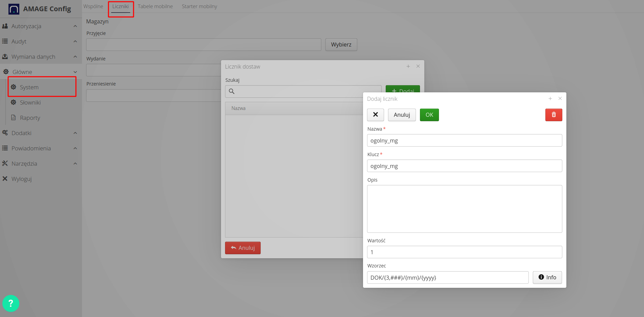Confirm with the green OK button
This screenshot has height=317, width=644.
pyautogui.click(x=429, y=115)
